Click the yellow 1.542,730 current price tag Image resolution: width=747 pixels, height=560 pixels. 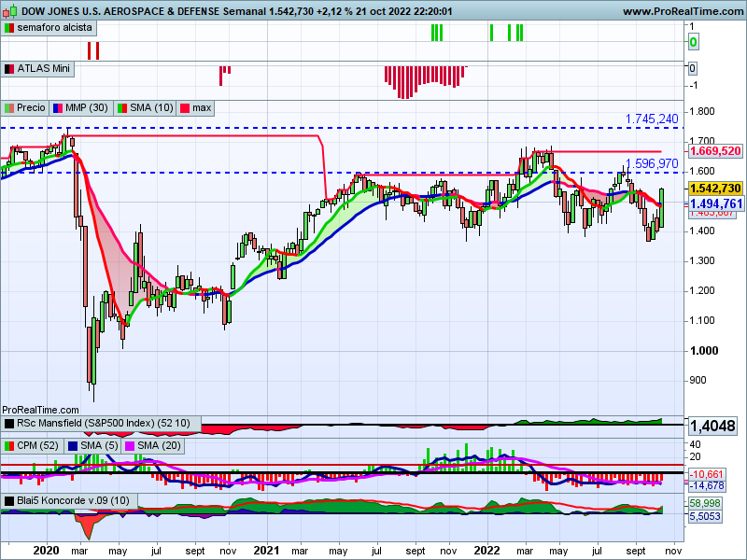coord(715,189)
